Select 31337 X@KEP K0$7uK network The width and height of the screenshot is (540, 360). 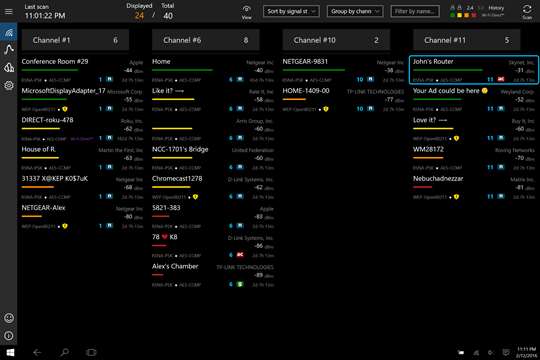click(x=82, y=187)
